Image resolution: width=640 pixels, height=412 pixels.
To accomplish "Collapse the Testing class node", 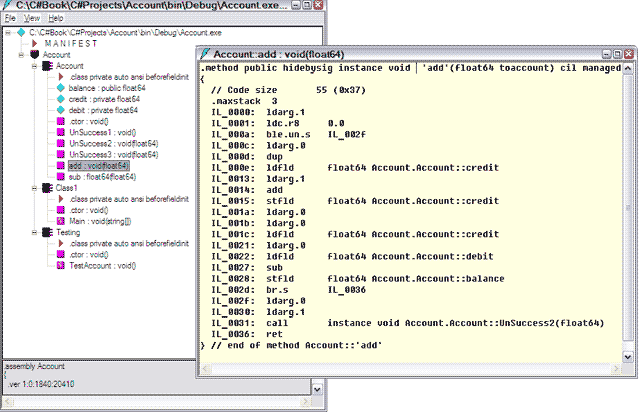I will pyautogui.click(x=34, y=232).
